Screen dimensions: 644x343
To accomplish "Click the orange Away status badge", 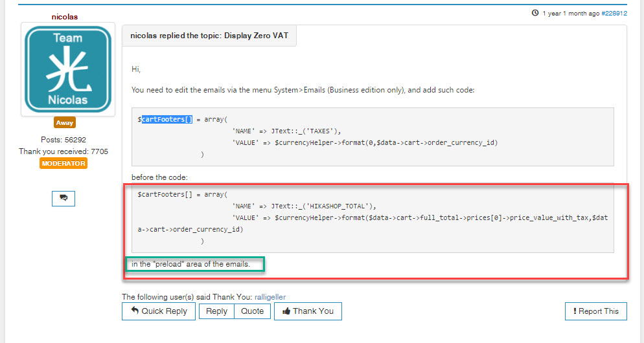I will point(65,123).
